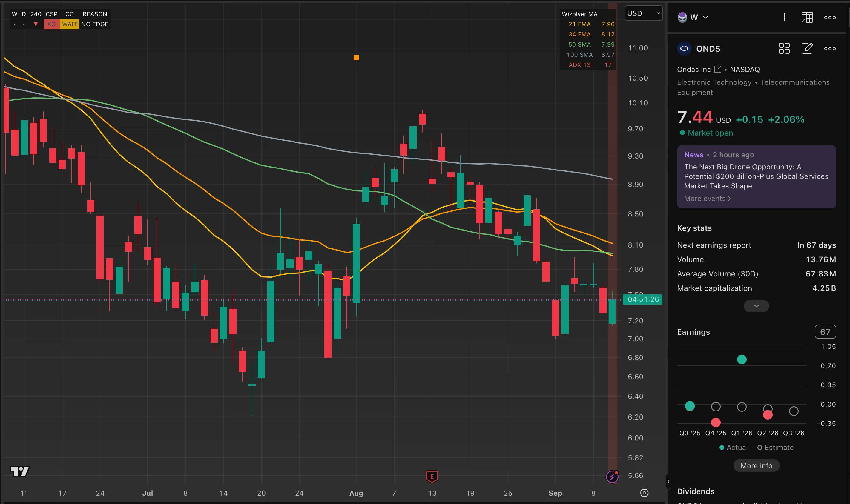Image resolution: width=850 pixels, height=504 pixels.
Task: Click the Volume 13.76M value
Action: pyautogui.click(x=821, y=259)
